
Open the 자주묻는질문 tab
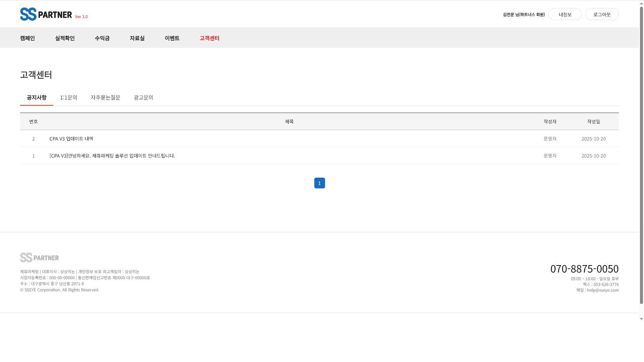coord(105,97)
